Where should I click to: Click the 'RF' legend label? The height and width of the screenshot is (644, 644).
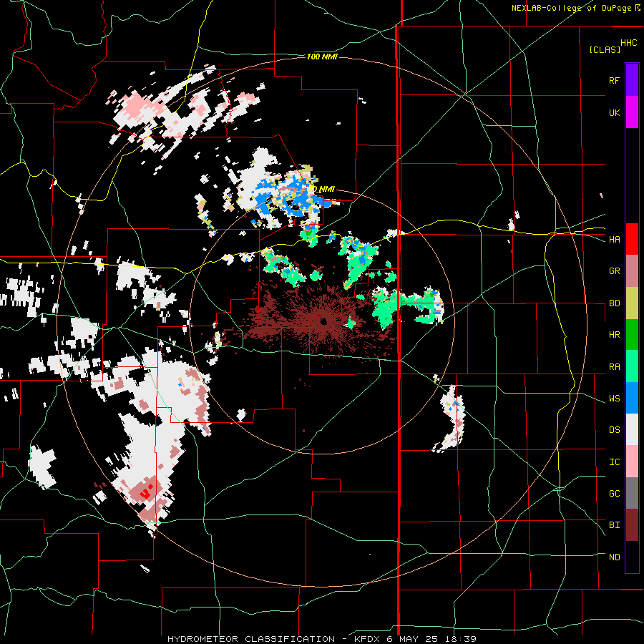614,80
